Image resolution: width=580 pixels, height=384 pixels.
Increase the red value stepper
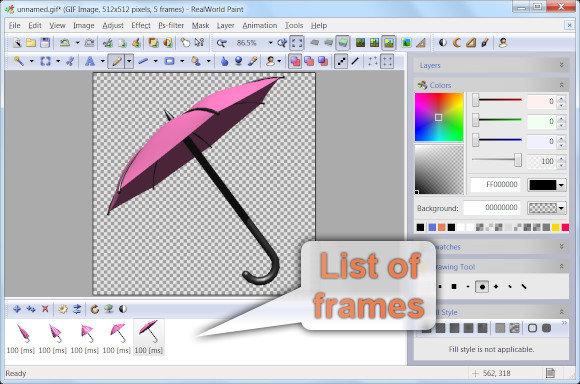[x=561, y=98]
